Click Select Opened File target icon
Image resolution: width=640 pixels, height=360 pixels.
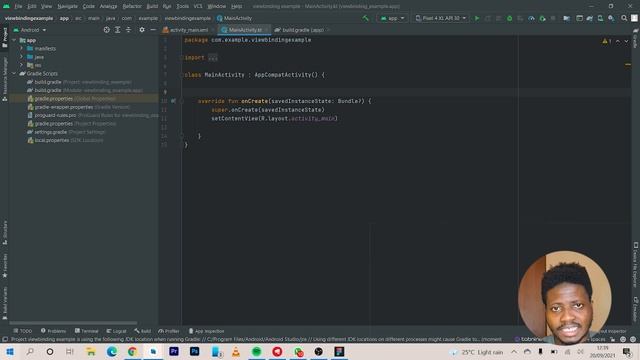point(107,30)
